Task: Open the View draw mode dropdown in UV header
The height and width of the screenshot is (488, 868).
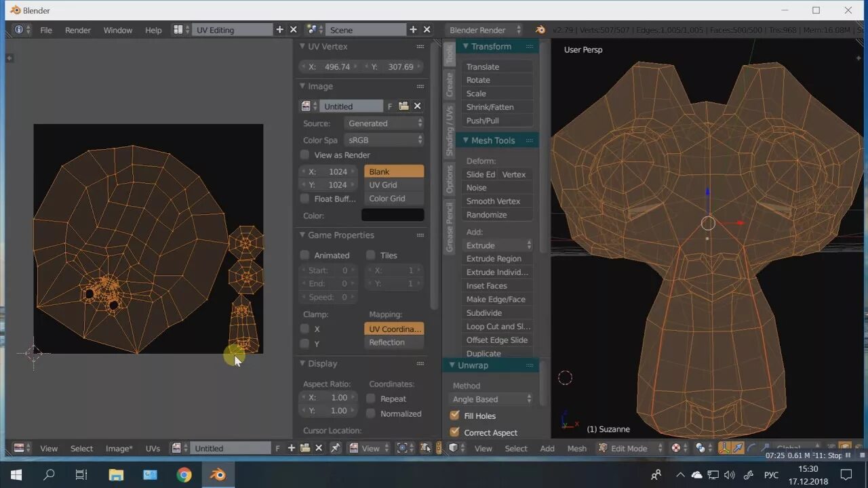Action: (370, 448)
